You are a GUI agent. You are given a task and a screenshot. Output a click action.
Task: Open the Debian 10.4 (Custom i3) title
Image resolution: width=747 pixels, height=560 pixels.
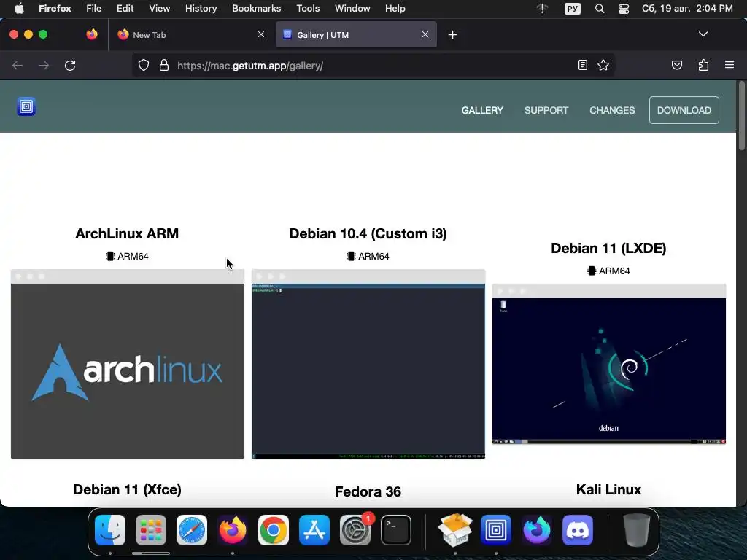point(368,234)
